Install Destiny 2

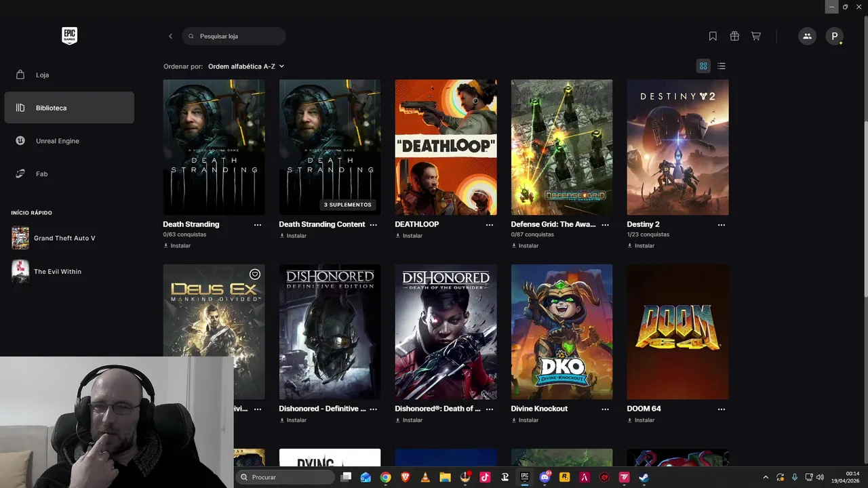coord(641,245)
